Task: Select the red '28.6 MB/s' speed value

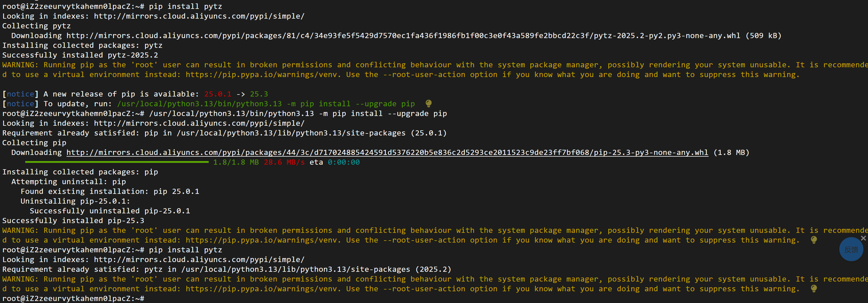Action: coord(284,162)
